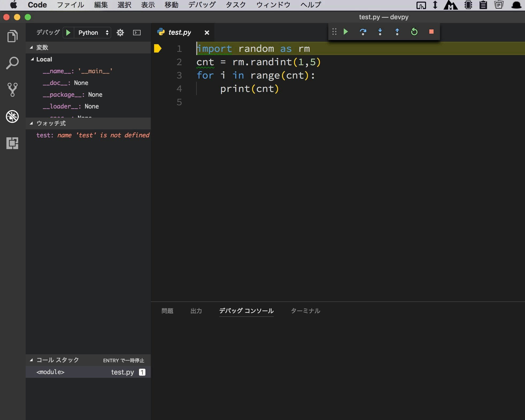
Task: Open the デバッグ menu in menu bar
Action: (x=202, y=5)
